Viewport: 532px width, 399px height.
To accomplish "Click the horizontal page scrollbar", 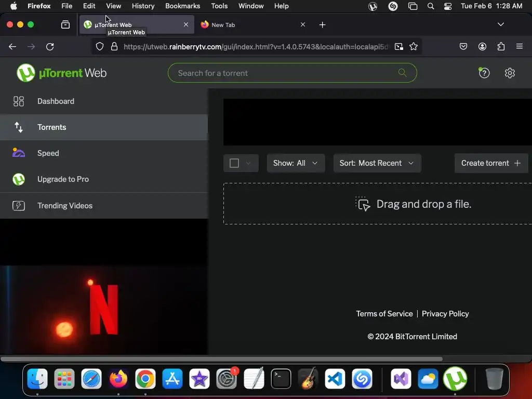I will pos(221,359).
